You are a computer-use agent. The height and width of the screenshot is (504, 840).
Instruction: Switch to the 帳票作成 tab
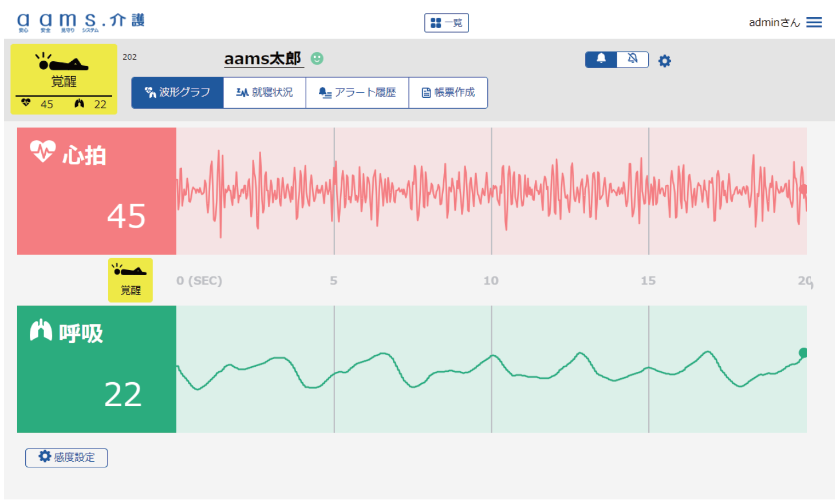point(448,93)
